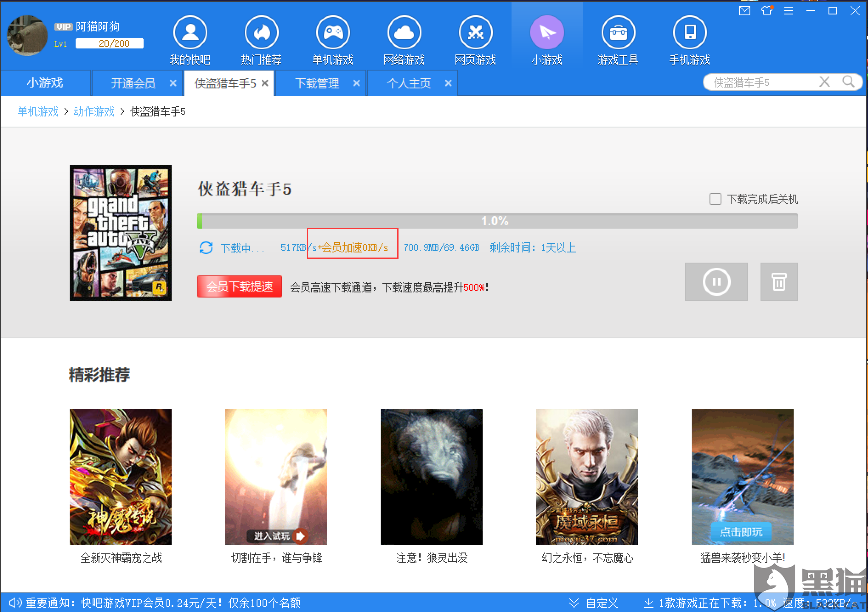Open the skin shirt icon

pyautogui.click(x=767, y=11)
